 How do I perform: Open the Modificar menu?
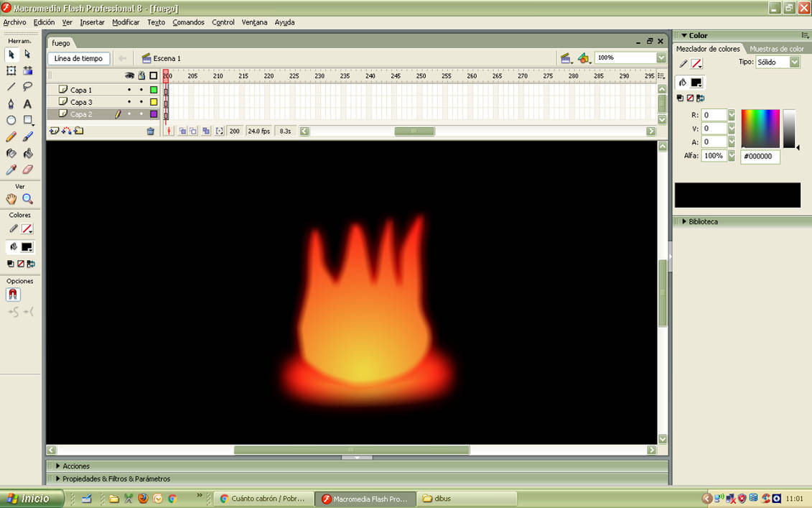click(126, 22)
